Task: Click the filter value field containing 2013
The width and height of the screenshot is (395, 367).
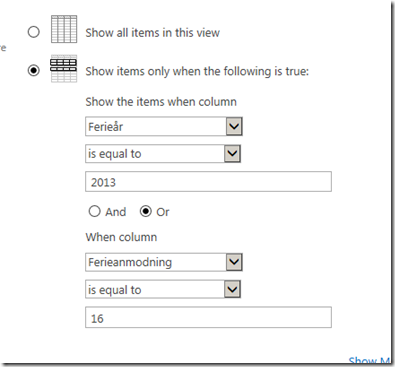Action: click(208, 182)
